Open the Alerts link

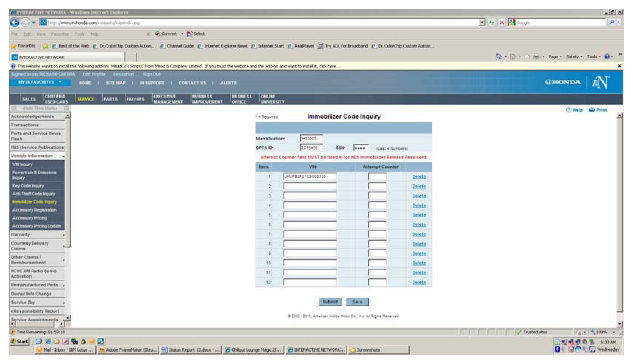pos(228,83)
